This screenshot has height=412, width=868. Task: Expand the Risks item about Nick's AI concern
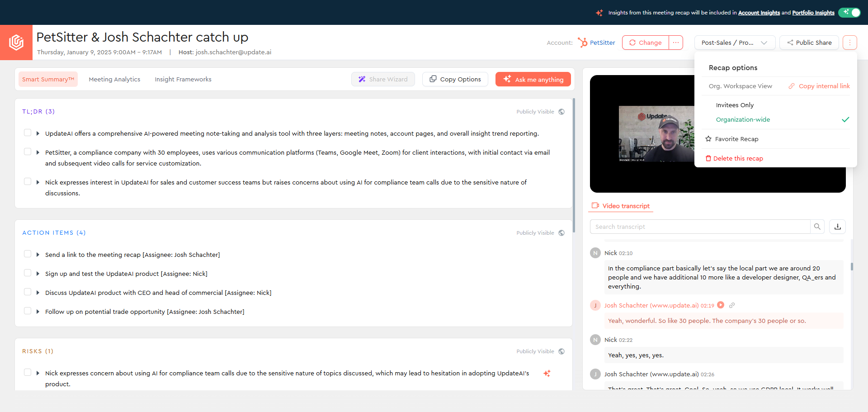38,373
